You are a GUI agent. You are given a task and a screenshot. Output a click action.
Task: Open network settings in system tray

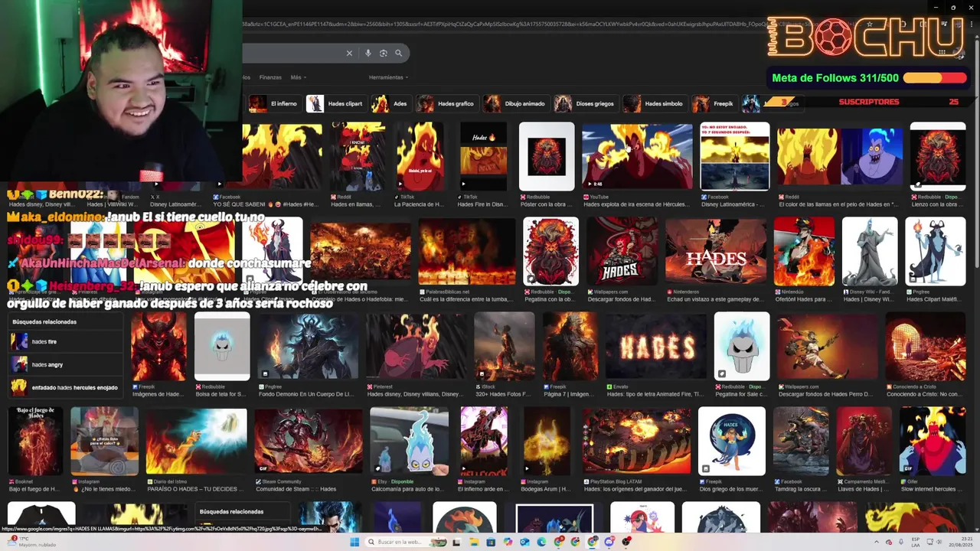(x=931, y=542)
